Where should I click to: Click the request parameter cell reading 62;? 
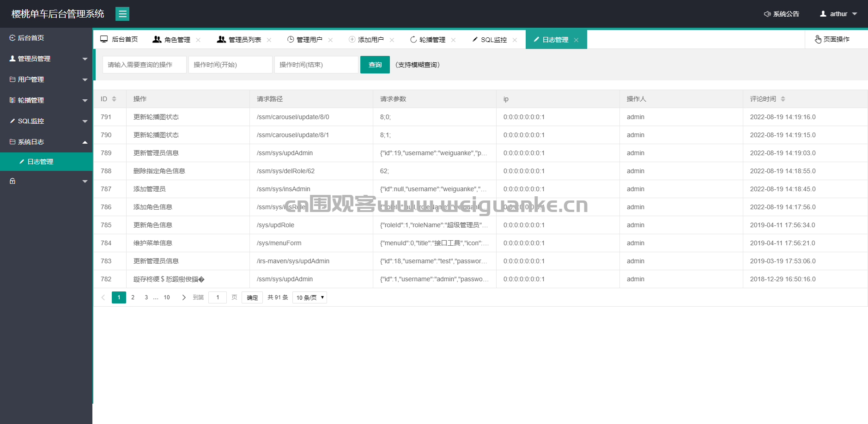click(x=435, y=171)
